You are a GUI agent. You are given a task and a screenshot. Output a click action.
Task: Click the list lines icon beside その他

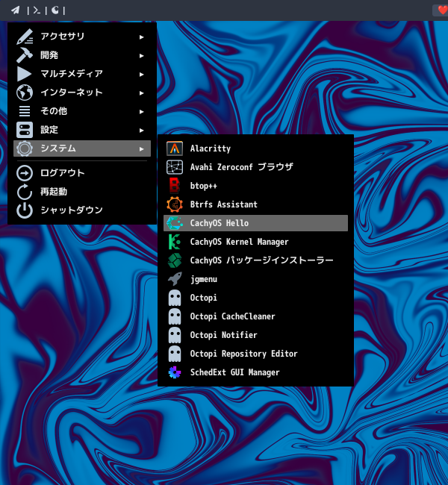pos(25,111)
